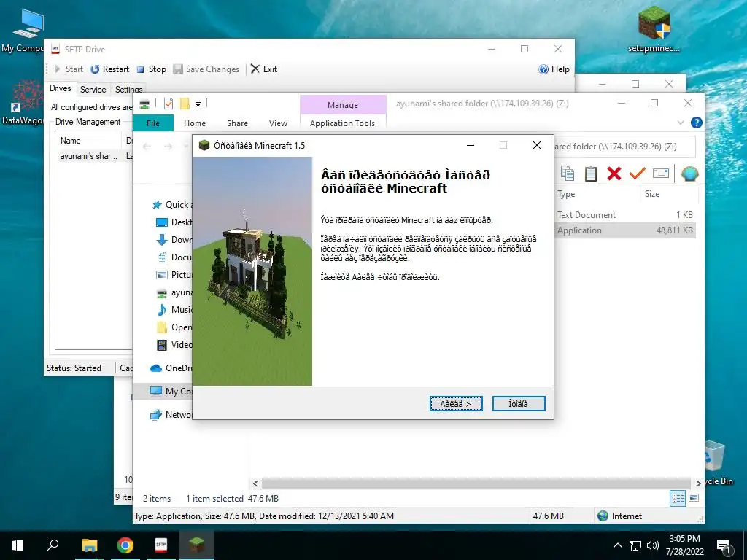Click Stop in SFTP Drive toolbar
Screen dimensions: 747x560
(x=152, y=69)
